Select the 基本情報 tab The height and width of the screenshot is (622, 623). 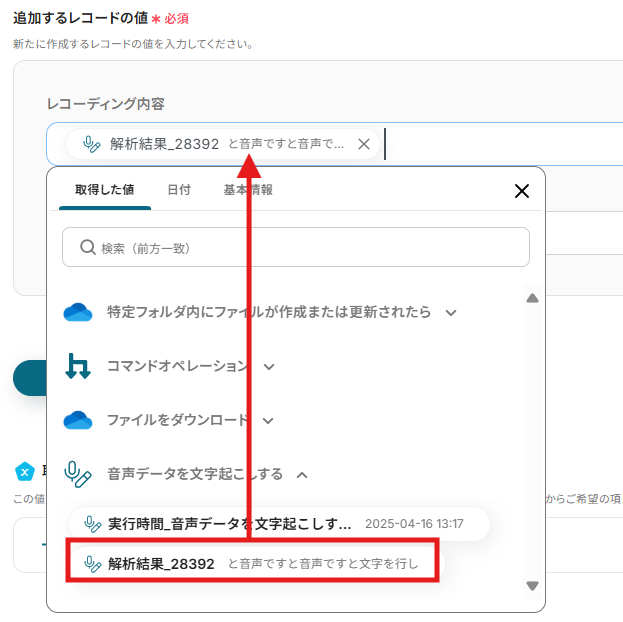pyautogui.click(x=248, y=190)
